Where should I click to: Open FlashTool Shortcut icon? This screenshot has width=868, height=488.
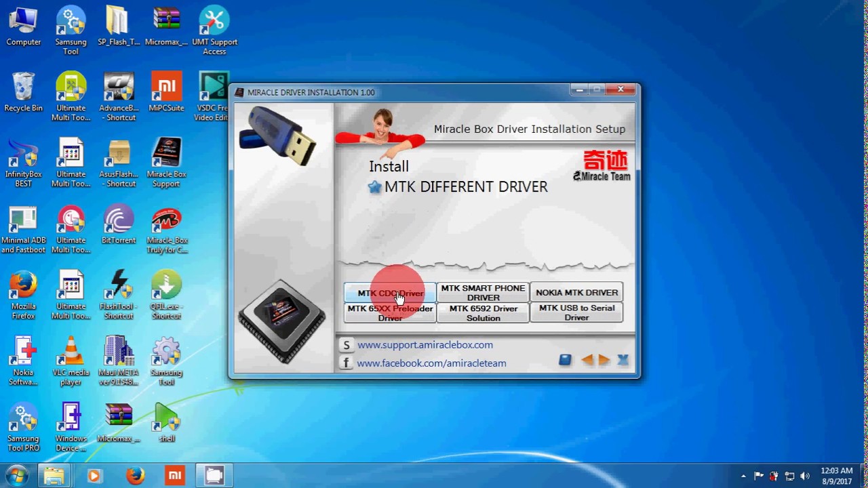click(119, 295)
